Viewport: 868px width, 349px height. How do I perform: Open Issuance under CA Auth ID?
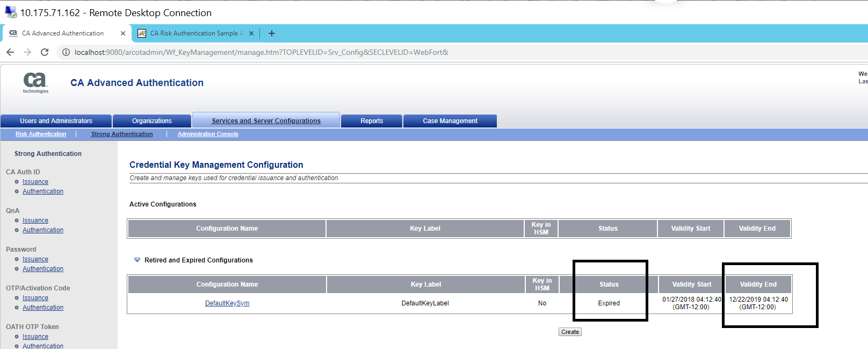click(x=35, y=182)
